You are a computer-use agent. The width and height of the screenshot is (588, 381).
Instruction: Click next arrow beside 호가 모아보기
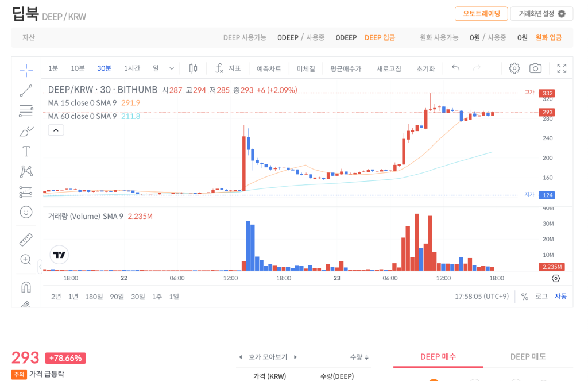(296, 357)
